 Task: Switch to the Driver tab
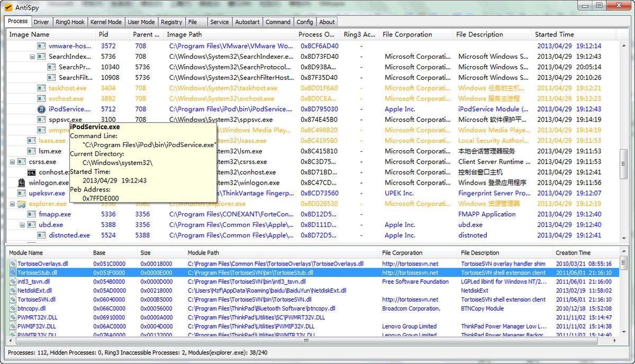click(41, 22)
